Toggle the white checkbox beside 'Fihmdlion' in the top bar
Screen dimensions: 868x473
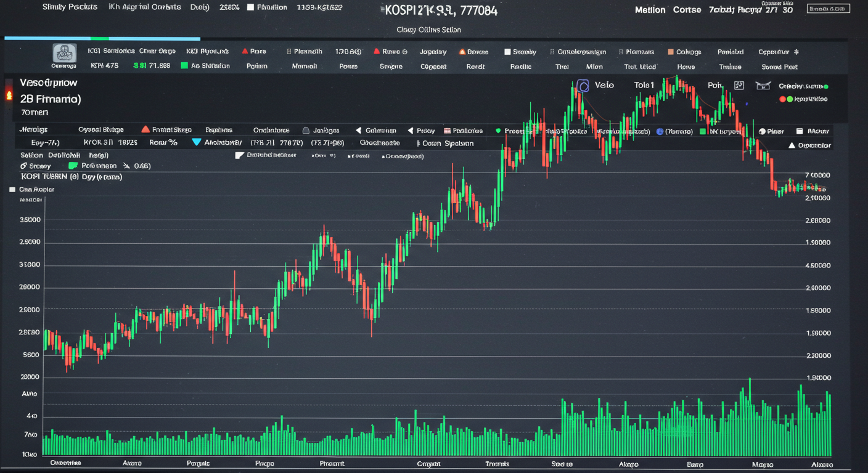(x=250, y=7)
